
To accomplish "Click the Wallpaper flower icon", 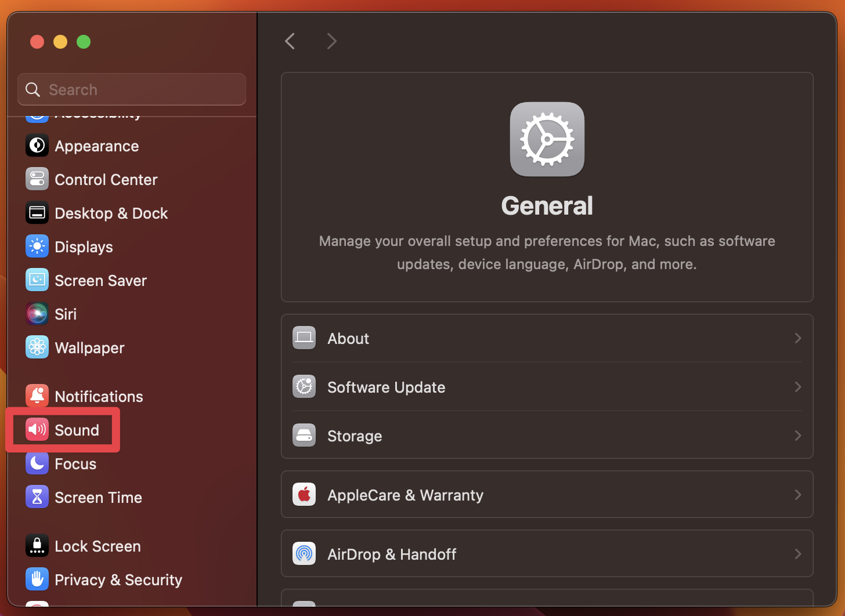I will (37, 347).
